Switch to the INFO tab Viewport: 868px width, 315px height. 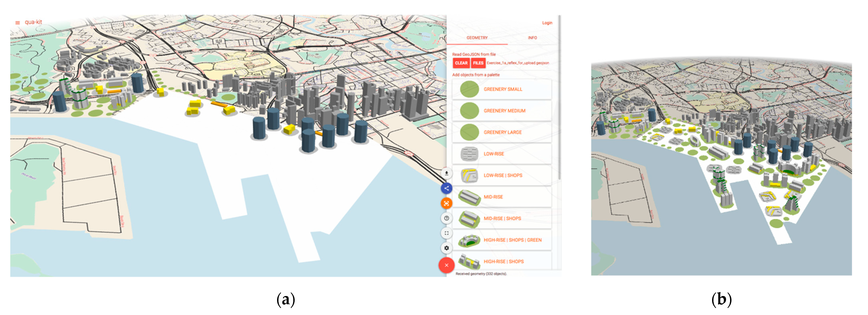[x=532, y=38]
